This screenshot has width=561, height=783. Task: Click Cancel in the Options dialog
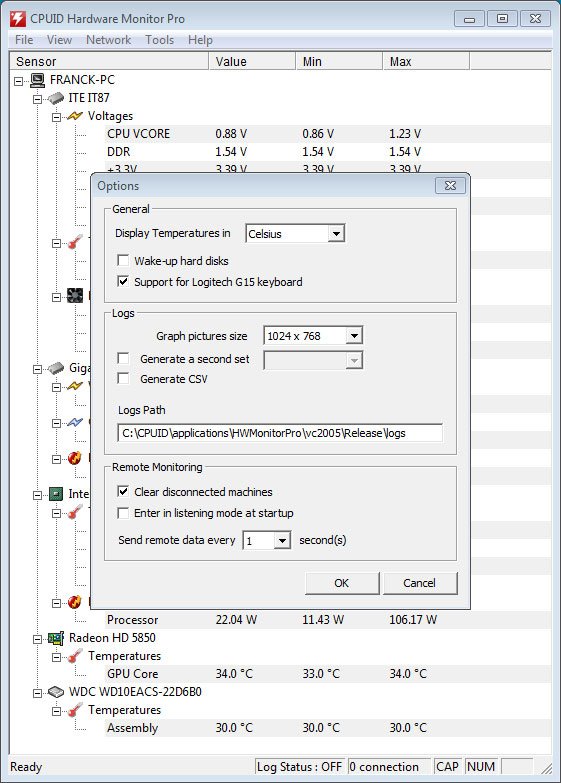(x=420, y=583)
